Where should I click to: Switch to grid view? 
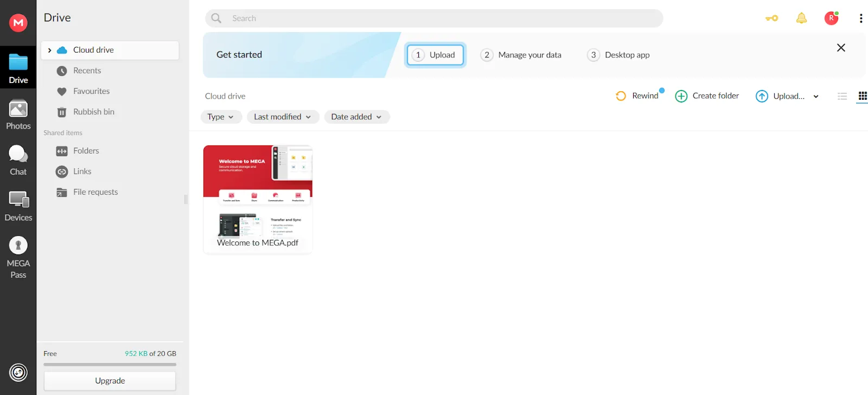(x=863, y=96)
